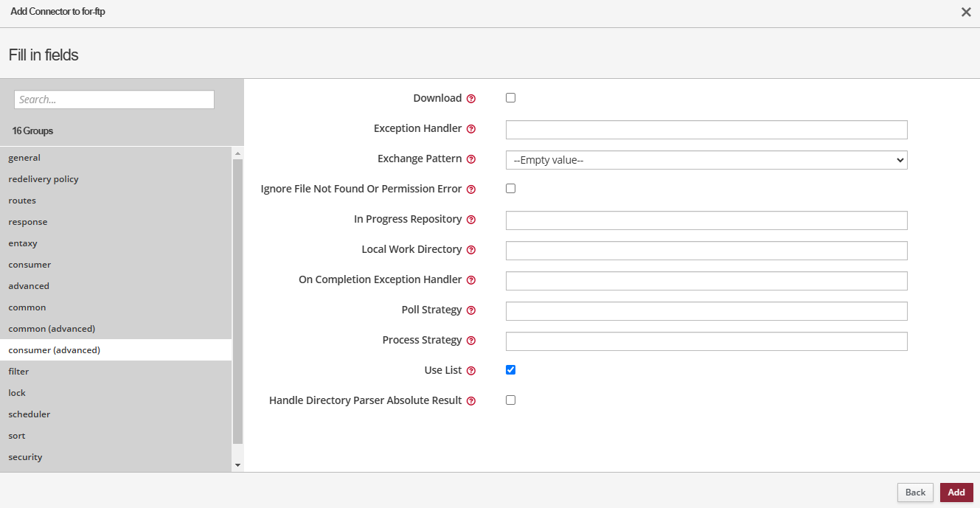The height and width of the screenshot is (508, 980).
Task: Enable Handle Directory Parser Absolute Result checkbox
Action: pos(510,400)
